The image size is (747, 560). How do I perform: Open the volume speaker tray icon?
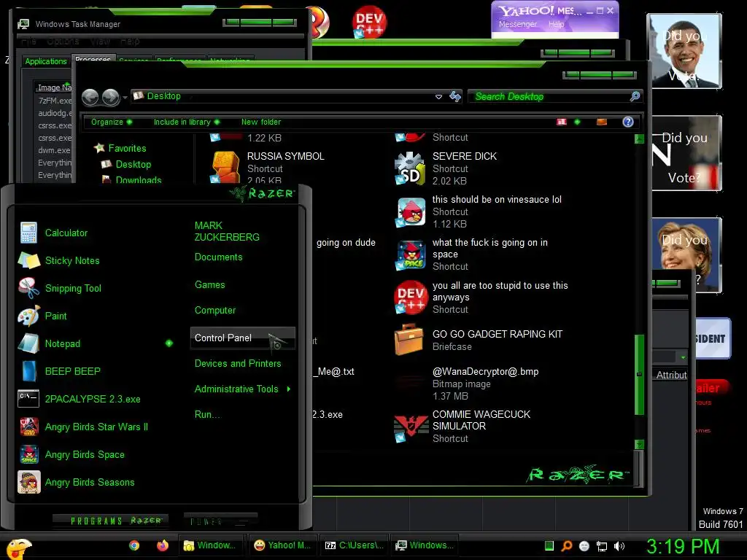point(619,546)
